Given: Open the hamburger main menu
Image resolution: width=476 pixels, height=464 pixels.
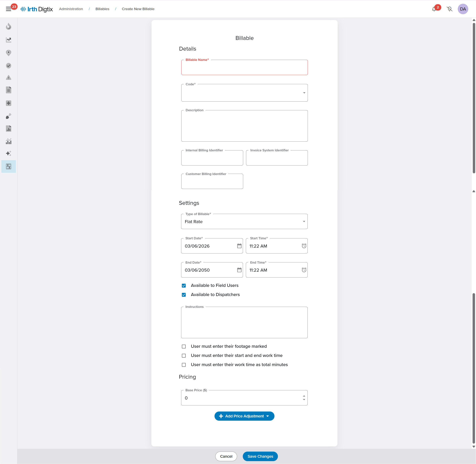Looking at the screenshot, I should point(9,9).
